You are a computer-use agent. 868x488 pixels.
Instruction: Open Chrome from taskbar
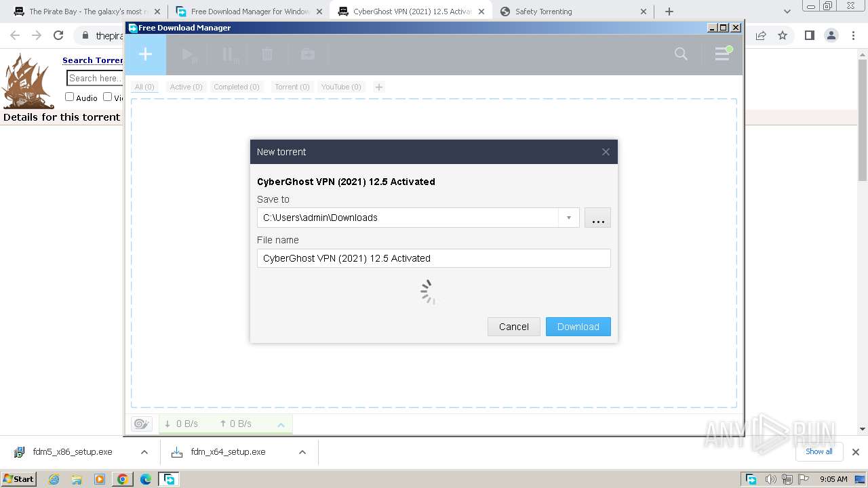pyautogui.click(x=123, y=479)
